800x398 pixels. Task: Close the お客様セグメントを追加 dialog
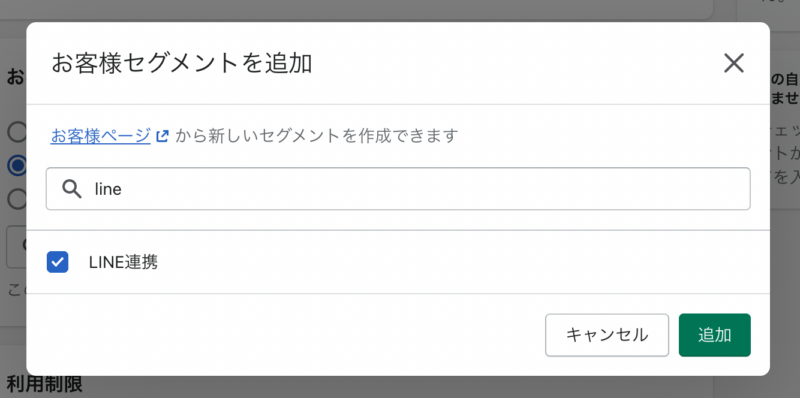click(x=734, y=63)
